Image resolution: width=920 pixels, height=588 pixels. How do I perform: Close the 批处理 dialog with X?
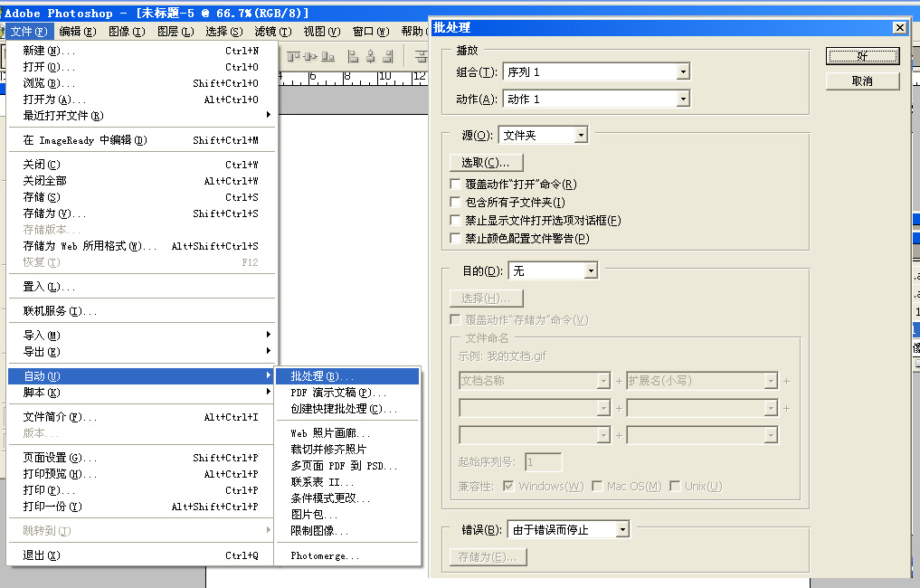899,27
